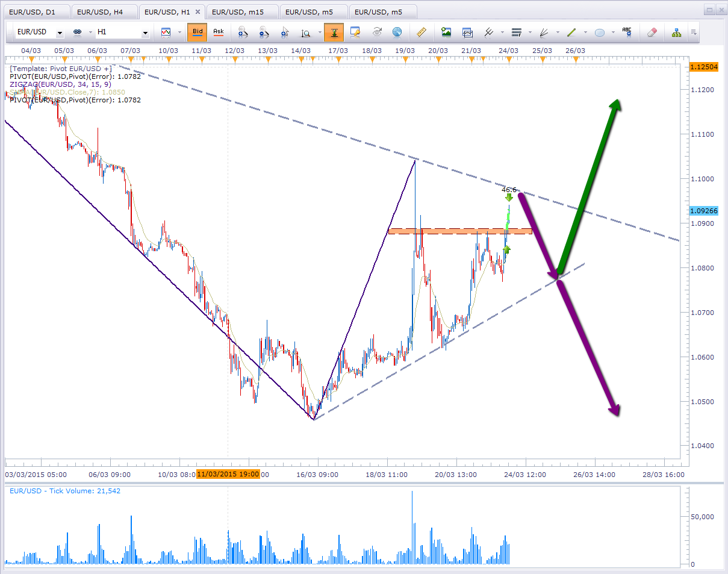Click the 11/03/2015 19:00 orange time label
The height and width of the screenshot is (574, 728).
coord(228,475)
